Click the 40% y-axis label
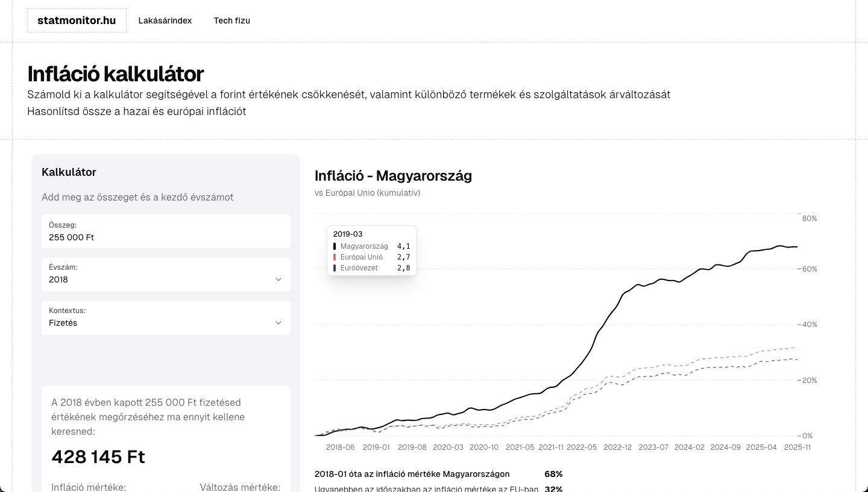 pos(810,325)
